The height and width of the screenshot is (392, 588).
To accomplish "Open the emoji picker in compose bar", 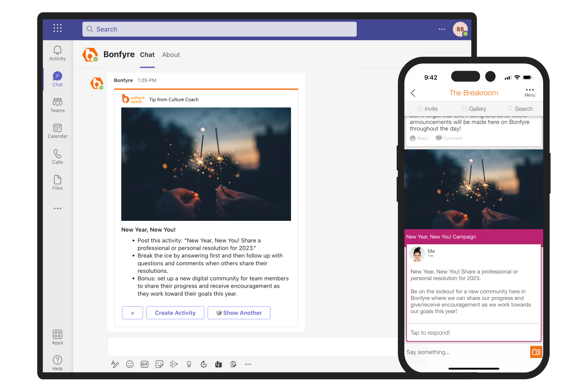I will (x=130, y=364).
